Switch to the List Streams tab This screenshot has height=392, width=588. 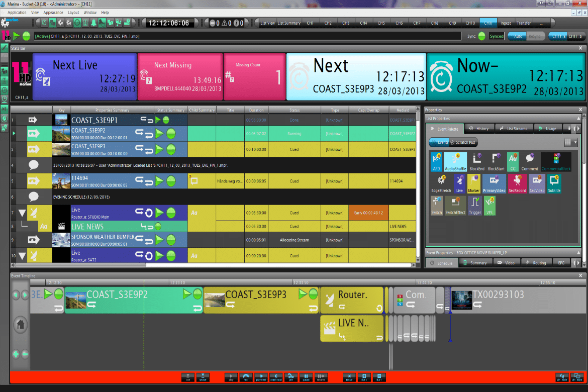[x=513, y=129]
